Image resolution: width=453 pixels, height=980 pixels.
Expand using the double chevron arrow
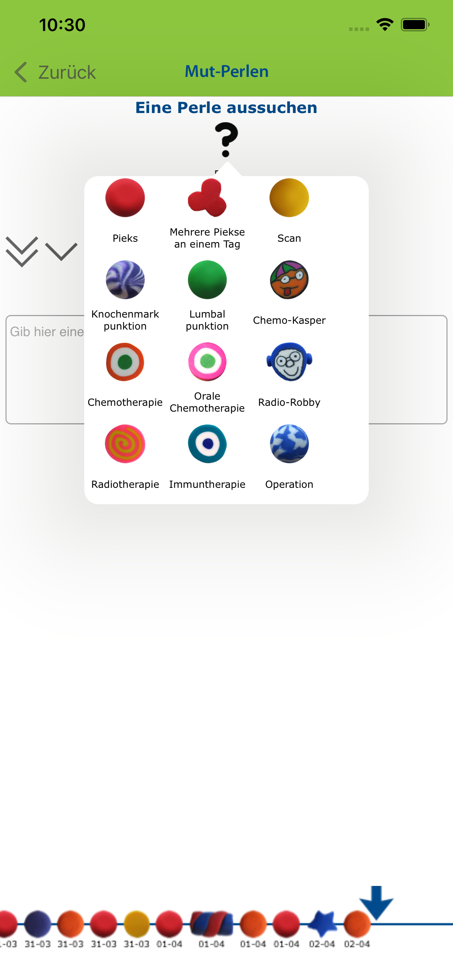point(22,252)
